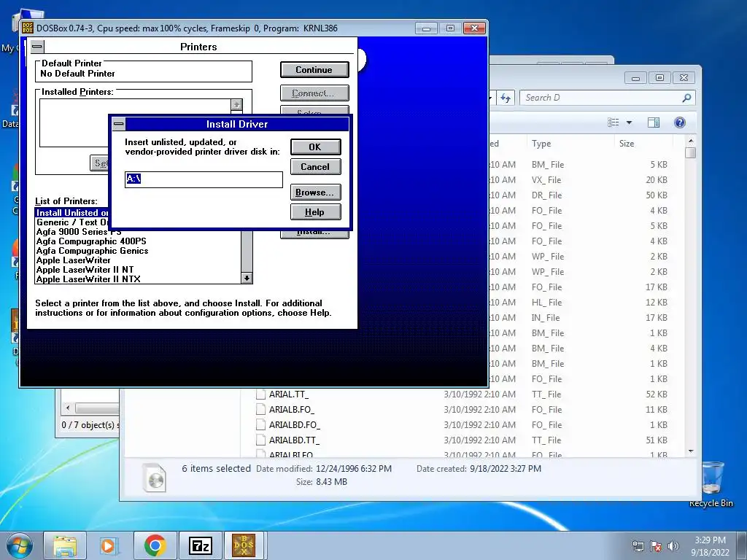Open Windows Explorer from the taskbar
The width and height of the screenshot is (747, 560).
tap(65, 545)
